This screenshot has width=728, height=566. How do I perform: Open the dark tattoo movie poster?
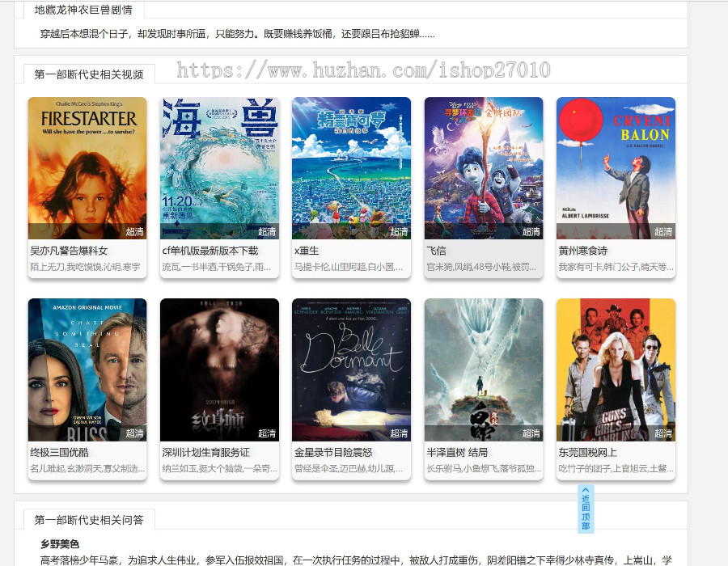[x=219, y=370]
